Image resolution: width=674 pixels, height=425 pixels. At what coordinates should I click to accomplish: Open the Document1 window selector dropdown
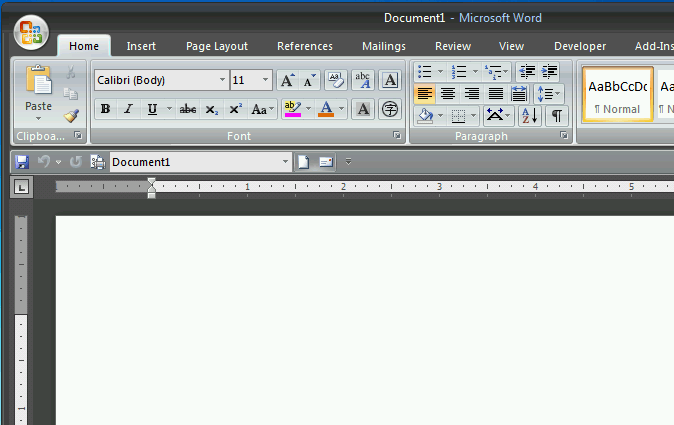pos(285,162)
